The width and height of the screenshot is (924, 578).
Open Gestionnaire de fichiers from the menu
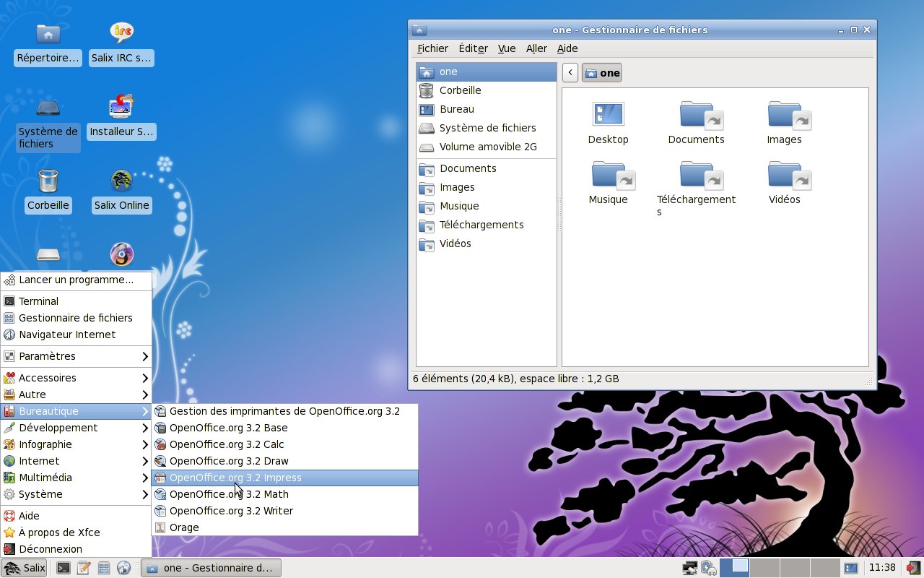tap(76, 318)
